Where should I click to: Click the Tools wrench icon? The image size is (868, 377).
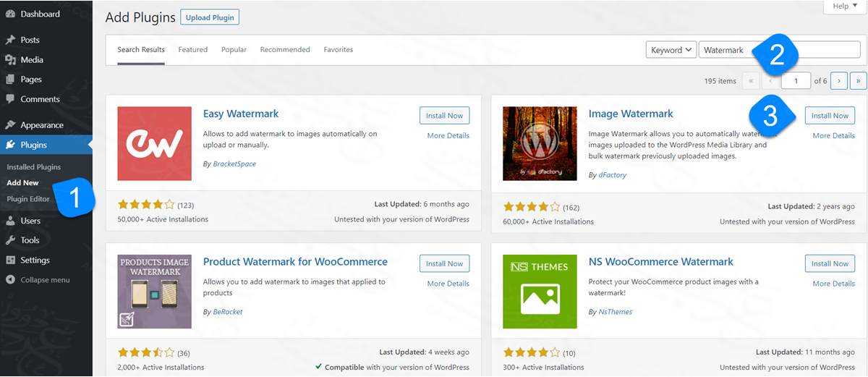point(10,240)
